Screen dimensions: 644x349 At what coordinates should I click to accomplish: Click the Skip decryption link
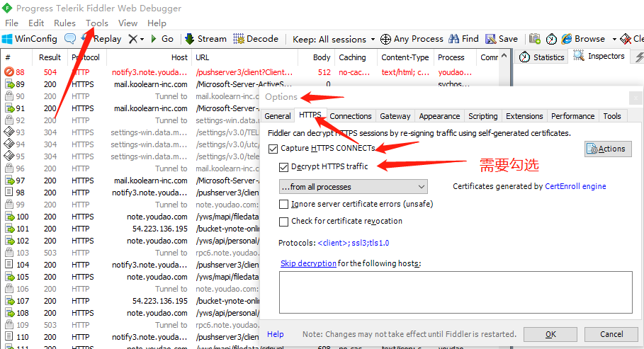pyautogui.click(x=308, y=263)
